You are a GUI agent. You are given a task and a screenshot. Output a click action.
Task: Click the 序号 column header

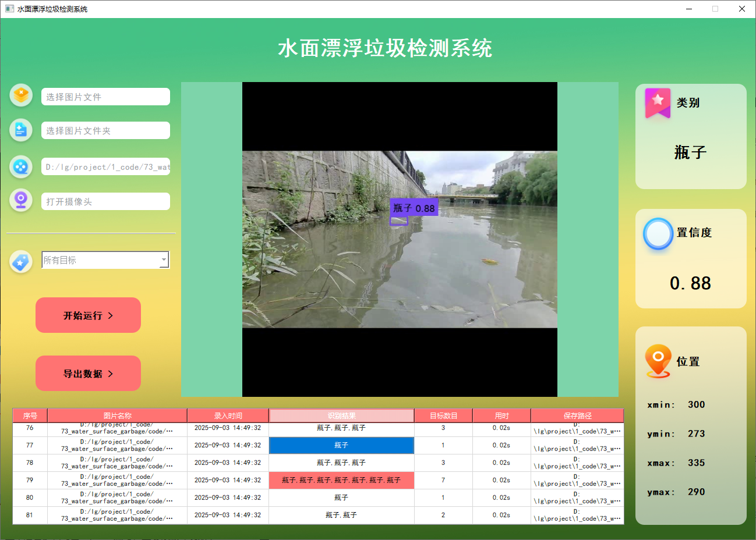30,415
